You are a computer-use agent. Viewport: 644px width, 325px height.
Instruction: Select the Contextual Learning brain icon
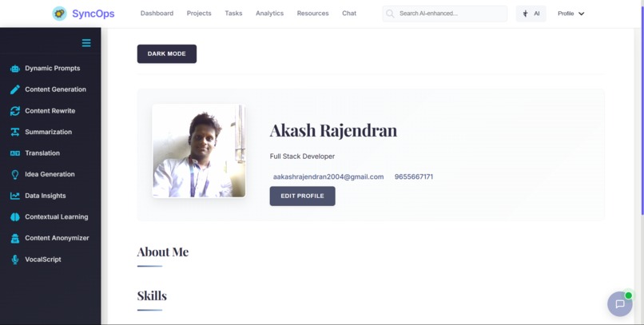[15, 217]
